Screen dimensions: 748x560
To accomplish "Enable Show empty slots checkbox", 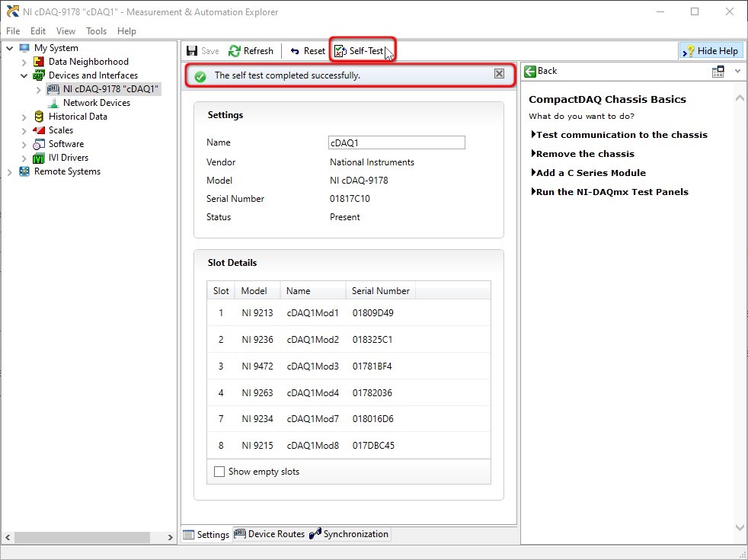I will pos(219,472).
